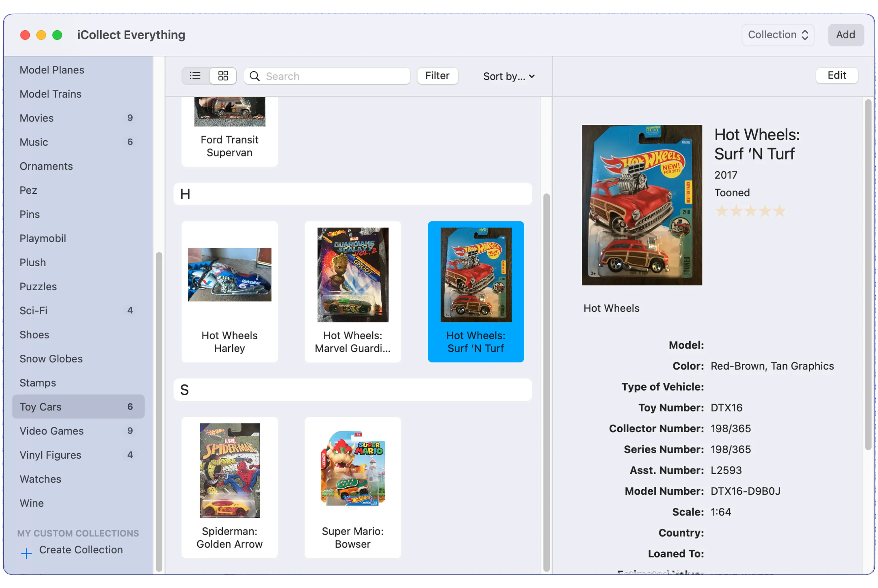
Task: Switch to list view icon
Action: tap(195, 76)
